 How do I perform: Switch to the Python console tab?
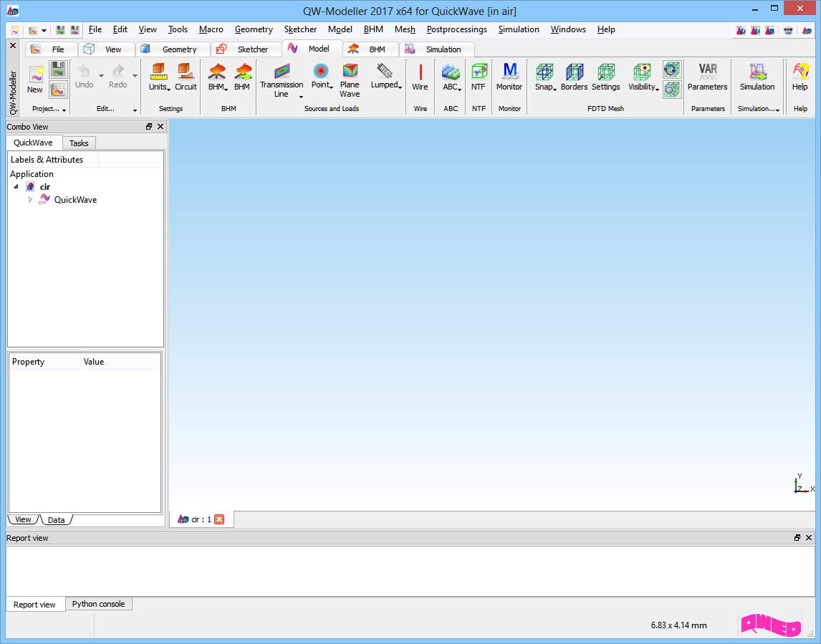pyautogui.click(x=98, y=604)
